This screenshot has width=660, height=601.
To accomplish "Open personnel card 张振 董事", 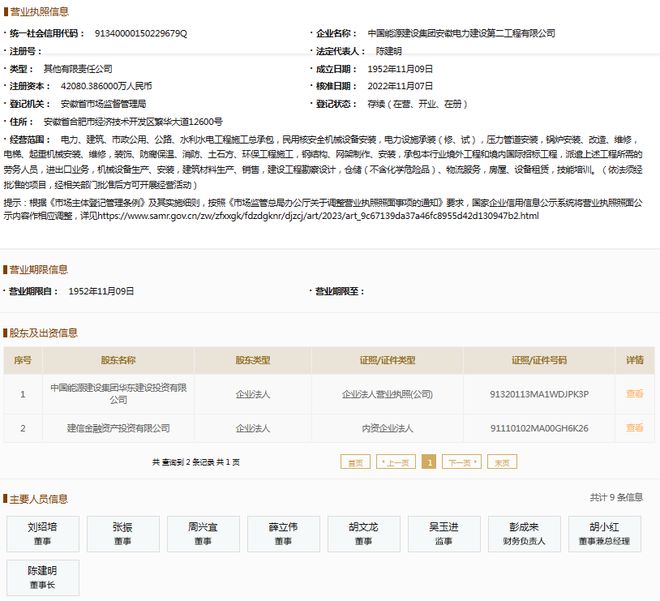I will 123,534.
